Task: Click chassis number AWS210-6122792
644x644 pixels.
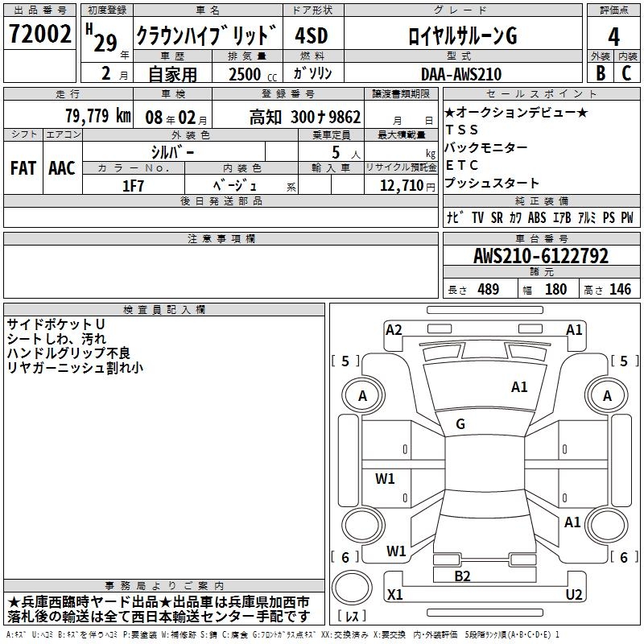Action: (541, 257)
